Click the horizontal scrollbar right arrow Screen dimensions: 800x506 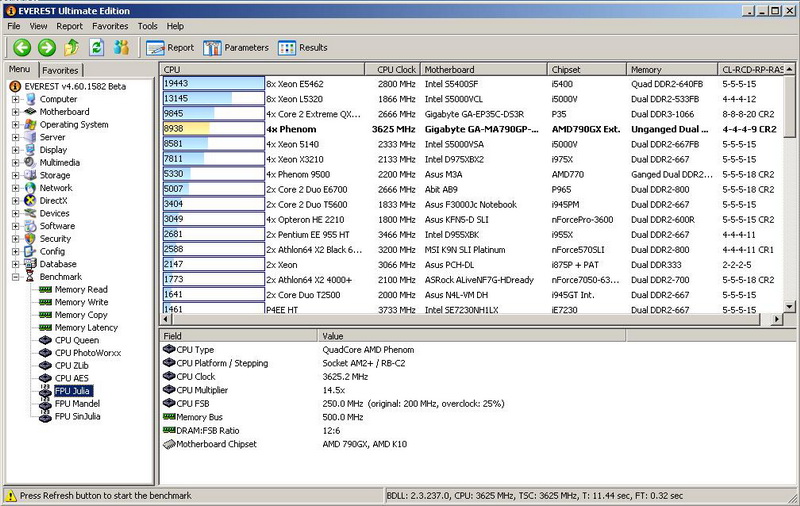(777, 319)
